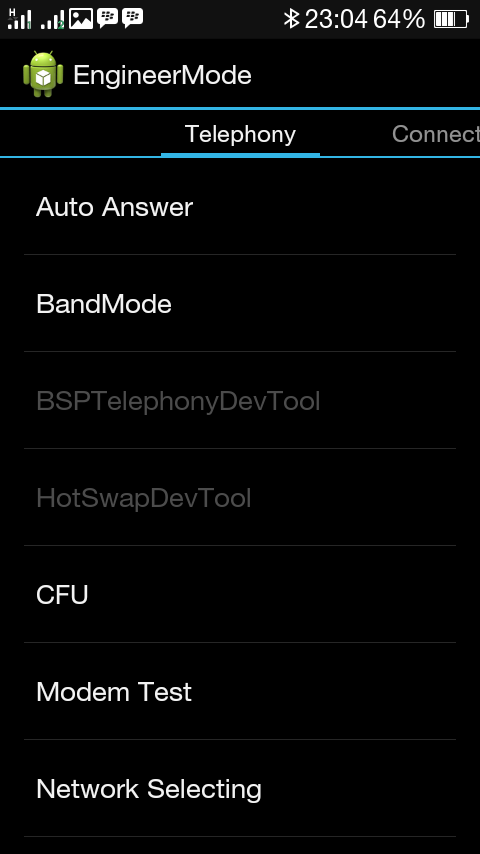This screenshot has width=480, height=854.
Task: Open the Auto Answer option
Action: coord(240,207)
